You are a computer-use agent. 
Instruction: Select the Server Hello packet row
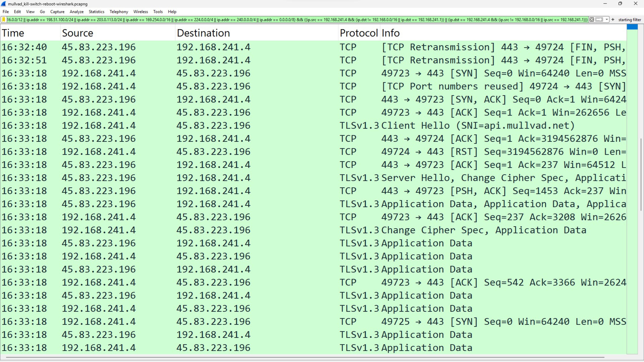[x=313, y=178]
